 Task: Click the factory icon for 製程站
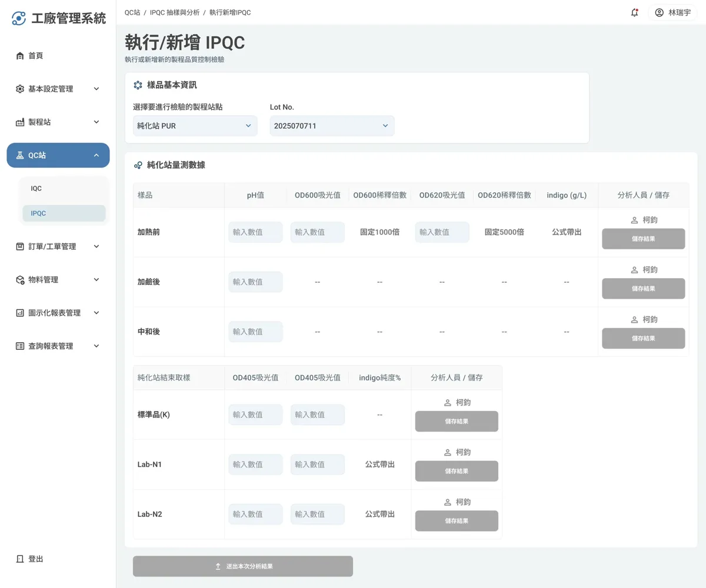[x=20, y=122]
